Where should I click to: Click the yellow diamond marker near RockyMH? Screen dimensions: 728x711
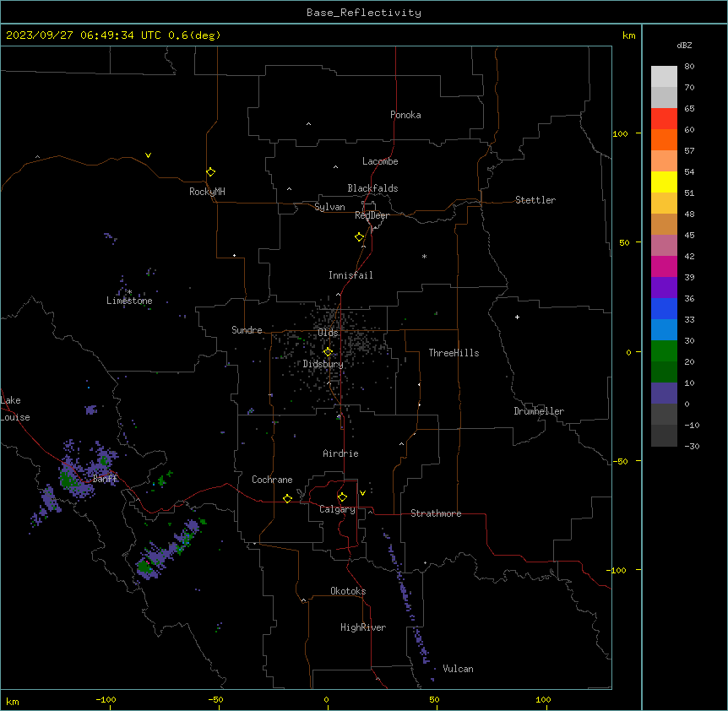point(210,172)
